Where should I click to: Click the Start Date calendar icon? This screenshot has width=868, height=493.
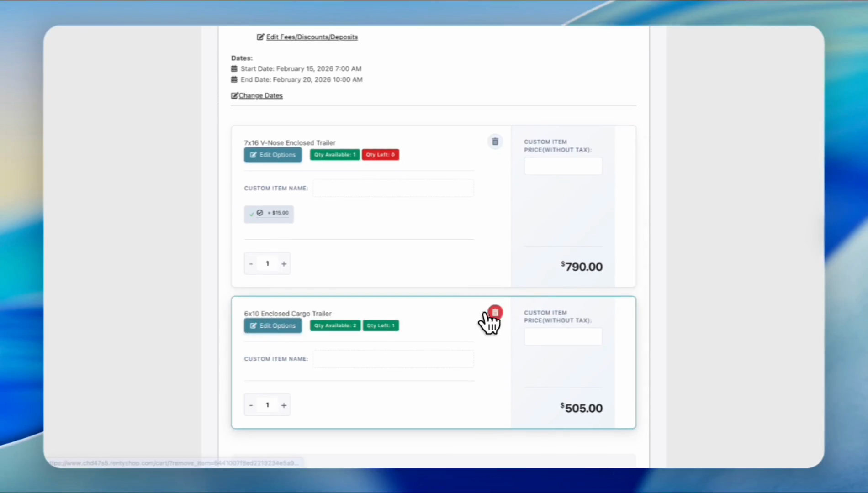[234, 68]
